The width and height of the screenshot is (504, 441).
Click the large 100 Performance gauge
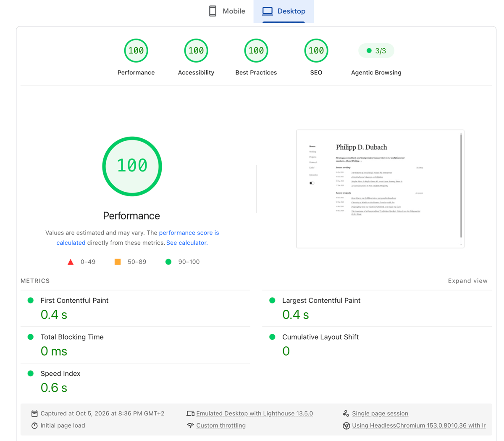132,166
